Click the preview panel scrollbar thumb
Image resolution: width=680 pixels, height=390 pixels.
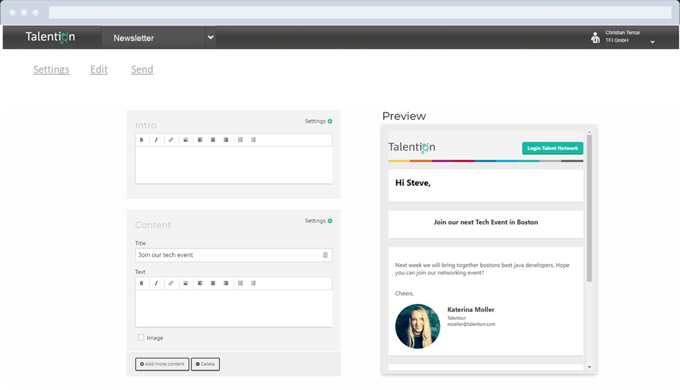589,208
